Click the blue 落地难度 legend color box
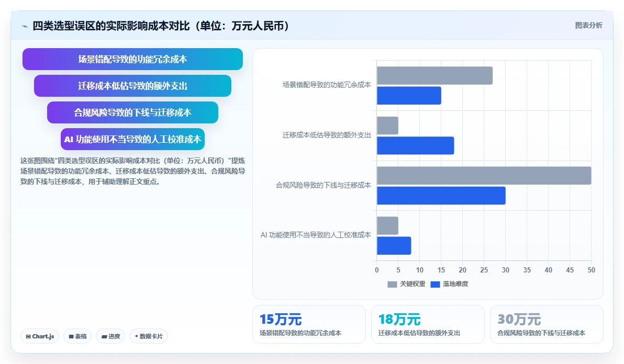 pyautogui.click(x=436, y=284)
